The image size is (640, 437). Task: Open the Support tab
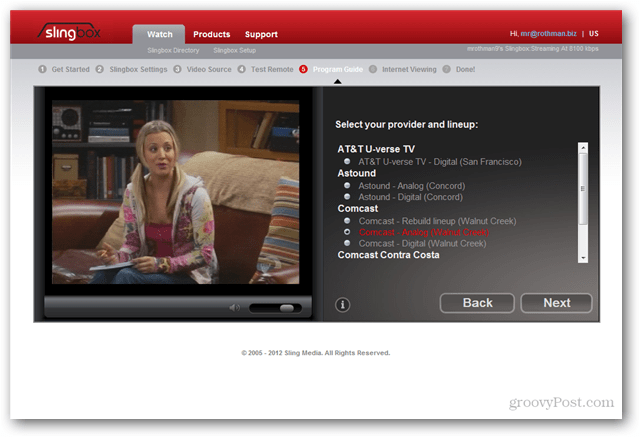(261, 34)
